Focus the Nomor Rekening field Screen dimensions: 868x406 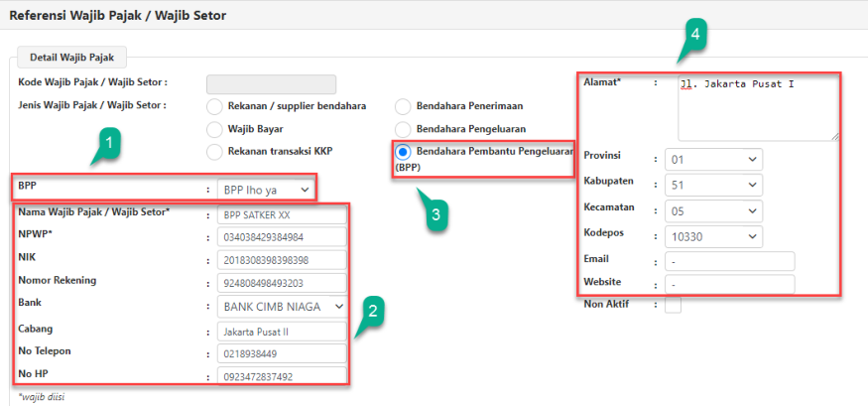point(282,282)
